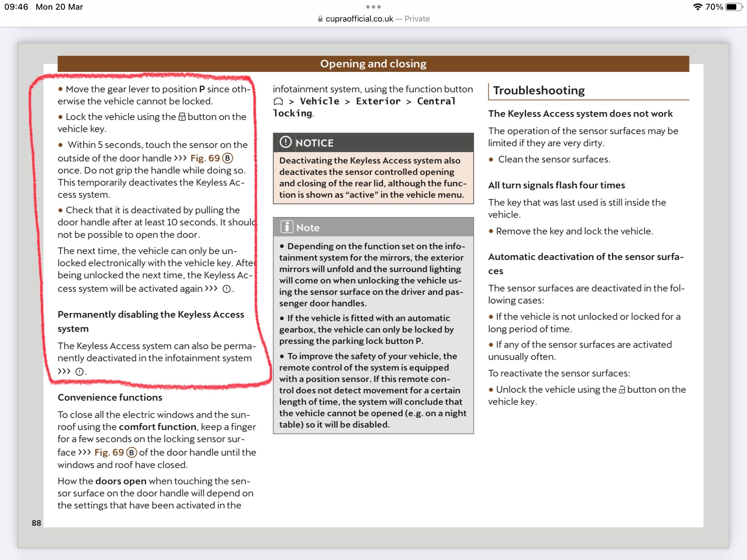Tap the notice reference icon after 'infotainment system'
The height and width of the screenshot is (560, 747).
[80, 372]
